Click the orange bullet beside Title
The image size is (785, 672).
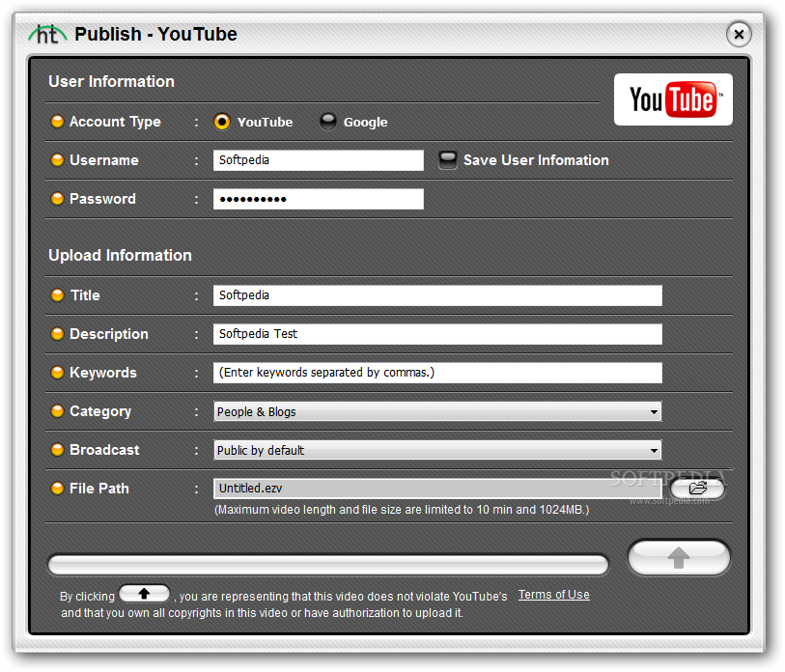coord(58,294)
